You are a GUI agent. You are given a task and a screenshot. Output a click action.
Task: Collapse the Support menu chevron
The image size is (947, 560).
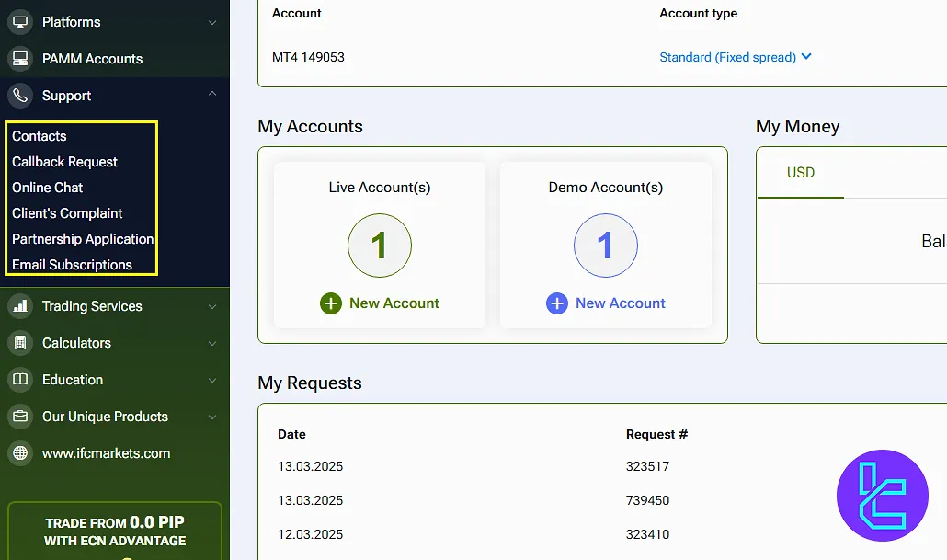[x=212, y=95]
